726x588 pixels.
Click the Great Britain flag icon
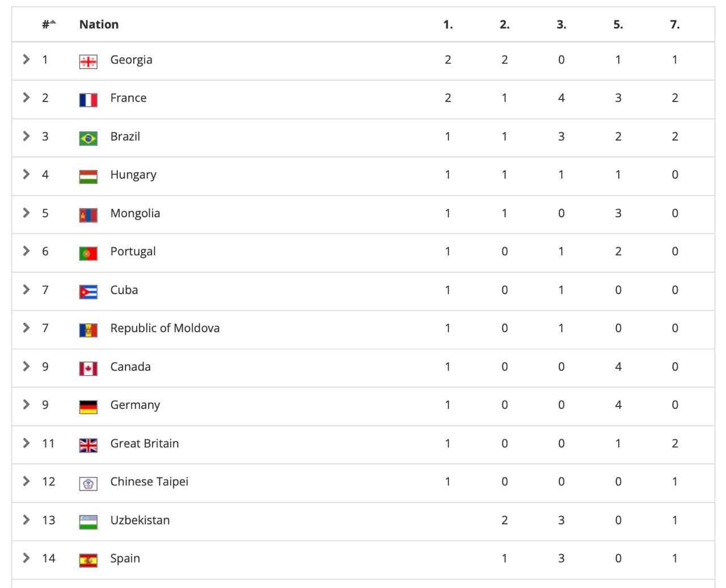(88, 445)
